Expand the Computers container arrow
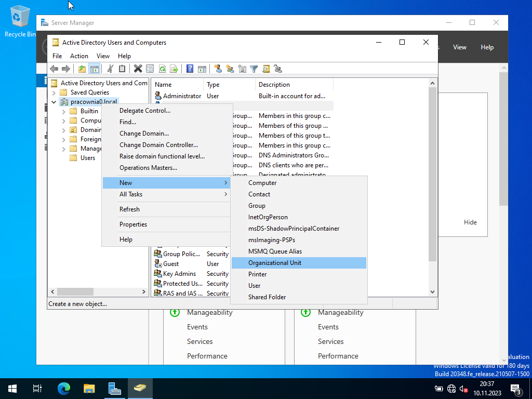This screenshot has height=399, width=532. [x=64, y=121]
